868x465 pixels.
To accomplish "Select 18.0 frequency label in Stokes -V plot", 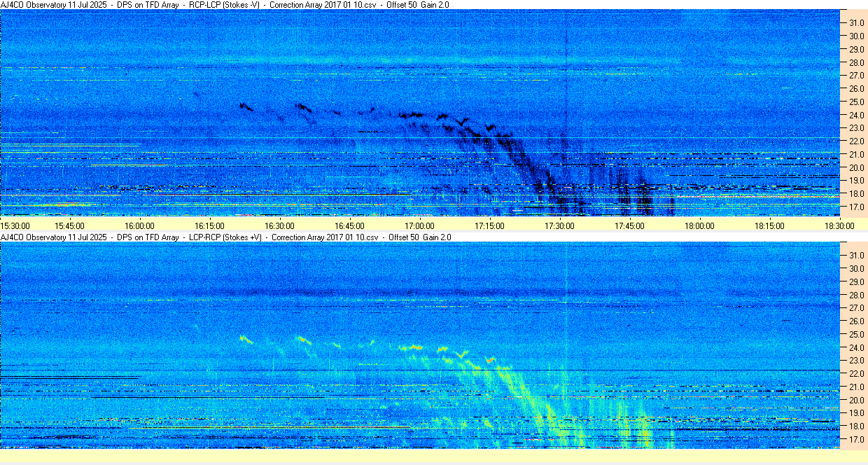I will click(856, 194).
